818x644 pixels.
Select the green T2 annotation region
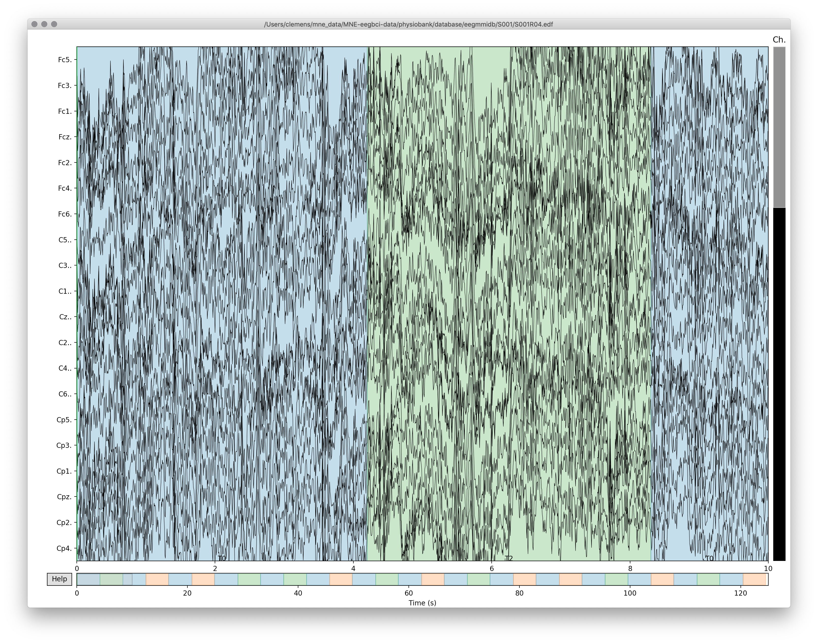pos(509,302)
